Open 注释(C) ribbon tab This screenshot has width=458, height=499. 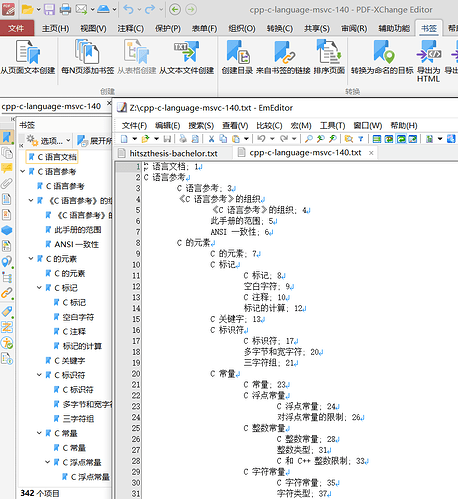pos(130,29)
